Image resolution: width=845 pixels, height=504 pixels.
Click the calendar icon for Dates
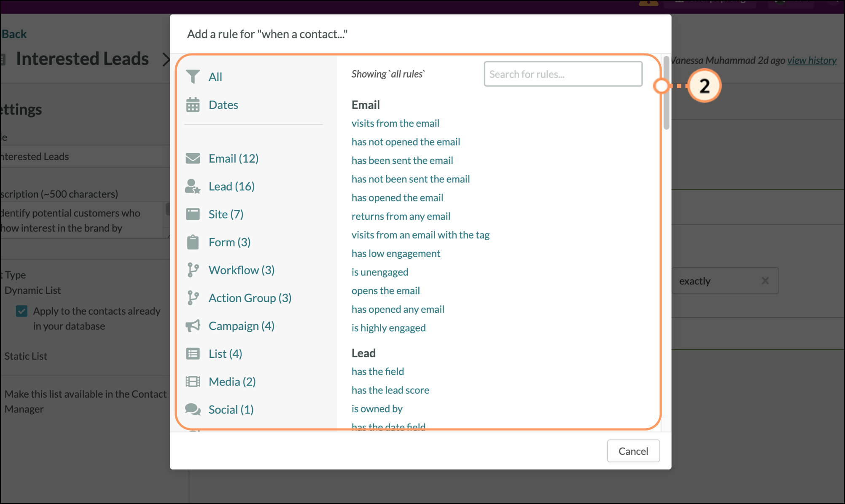click(193, 105)
